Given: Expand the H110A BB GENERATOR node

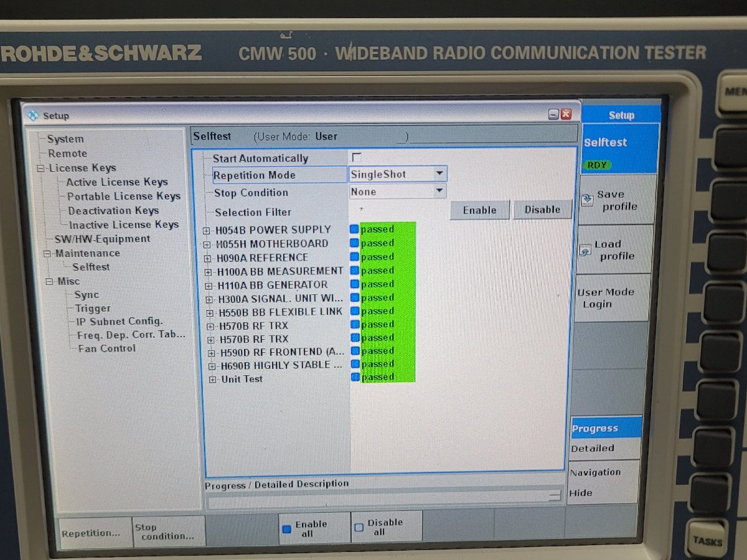Looking at the screenshot, I should (209, 286).
